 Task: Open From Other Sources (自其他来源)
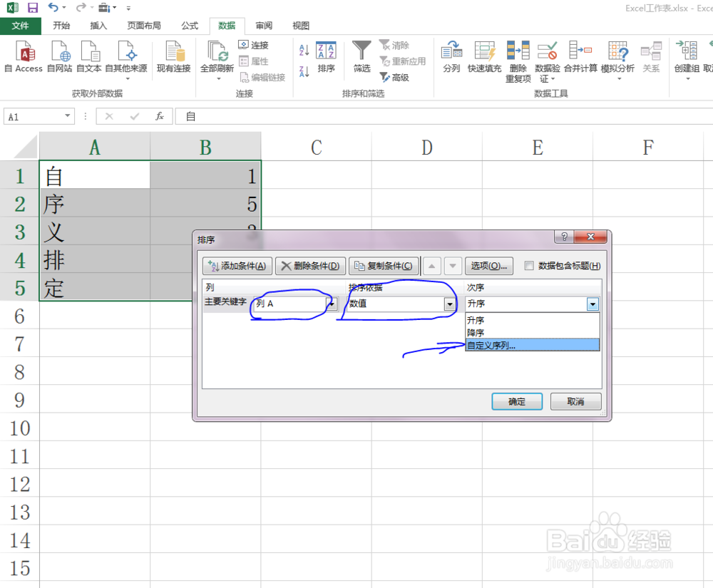tap(126, 60)
